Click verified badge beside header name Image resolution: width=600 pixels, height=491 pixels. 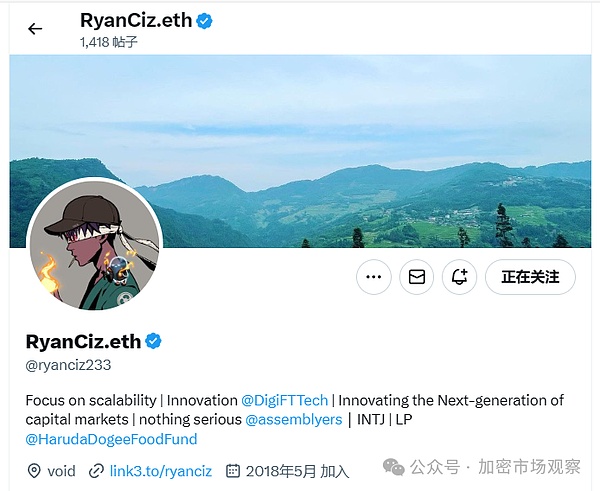click(x=204, y=21)
